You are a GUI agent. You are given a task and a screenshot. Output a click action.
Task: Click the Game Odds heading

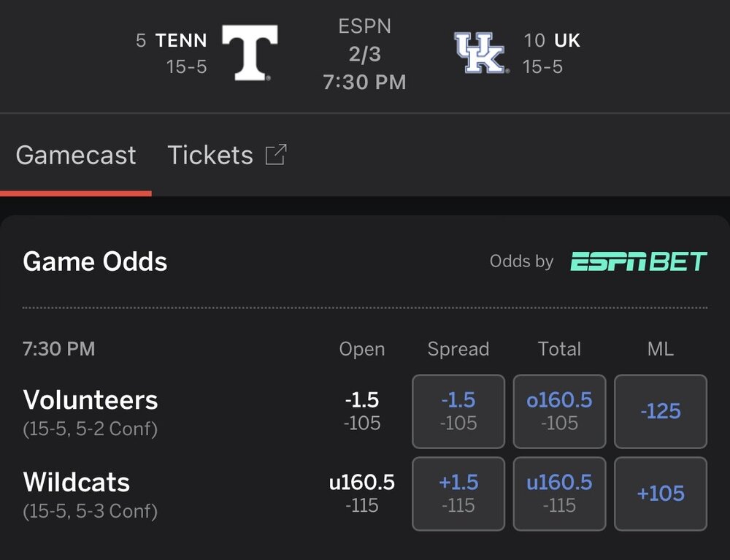point(95,261)
